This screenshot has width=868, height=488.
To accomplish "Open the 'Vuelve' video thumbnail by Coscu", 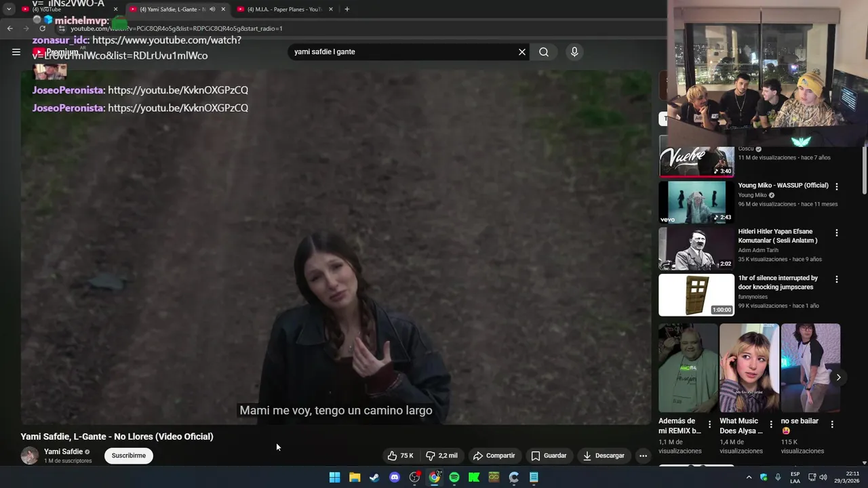I will click(696, 156).
